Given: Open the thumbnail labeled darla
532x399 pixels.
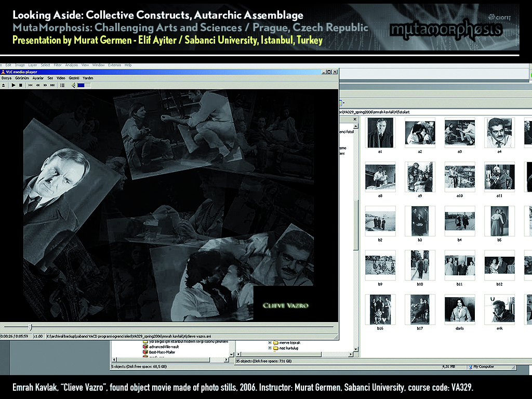Looking at the screenshot, I should click(460, 310).
